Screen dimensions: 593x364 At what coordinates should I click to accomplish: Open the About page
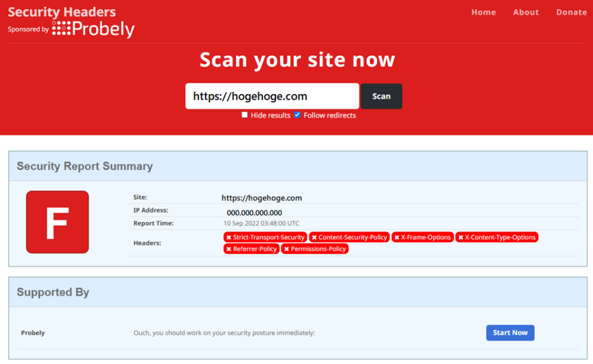pos(525,12)
